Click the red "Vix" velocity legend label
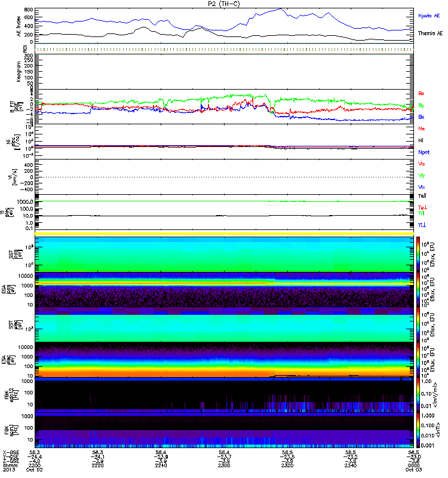The width and height of the screenshot is (448, 478). pyautogui.click(x=422, y=164)
